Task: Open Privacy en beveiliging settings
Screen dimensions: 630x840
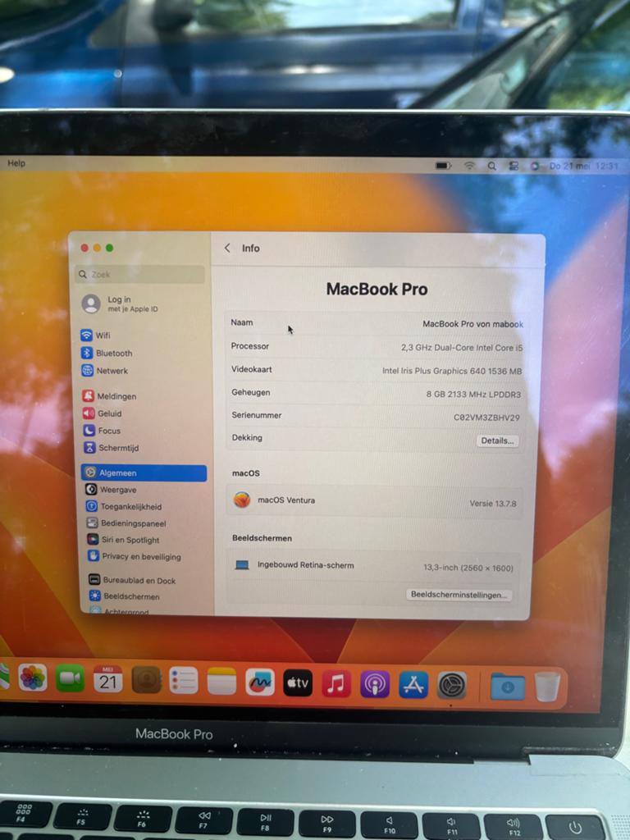Action: (135, 556)
